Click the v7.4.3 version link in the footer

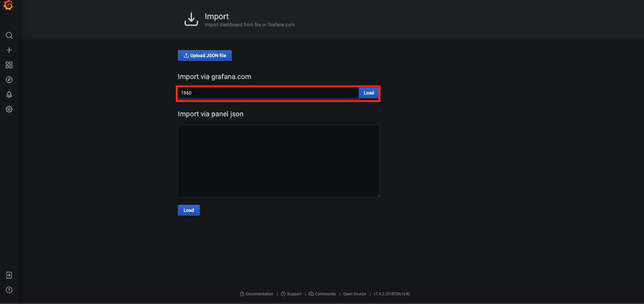point(391,294)
